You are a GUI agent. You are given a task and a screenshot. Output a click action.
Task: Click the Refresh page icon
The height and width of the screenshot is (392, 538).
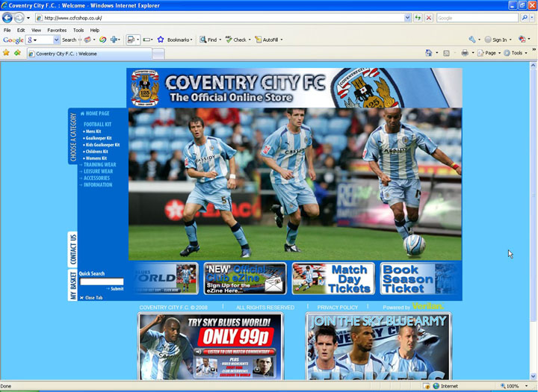[418, 17]
